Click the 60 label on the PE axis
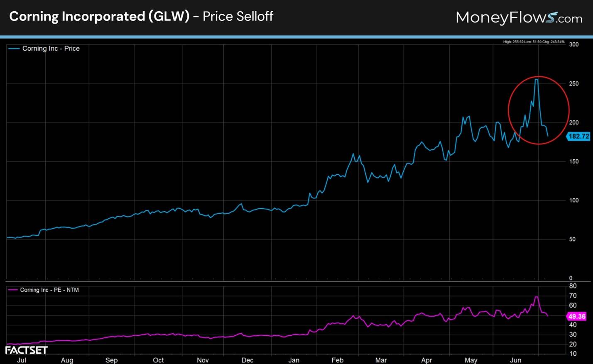593x364 pixels. (573, 305)
